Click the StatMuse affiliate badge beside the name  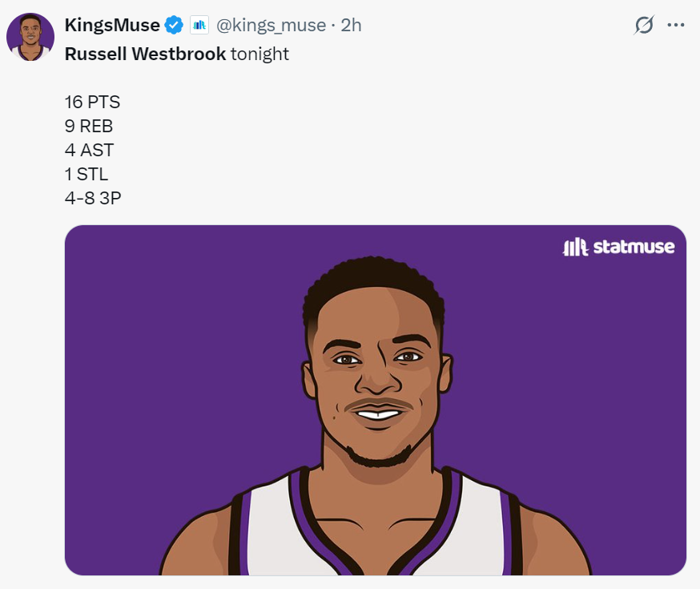(199, 26)
